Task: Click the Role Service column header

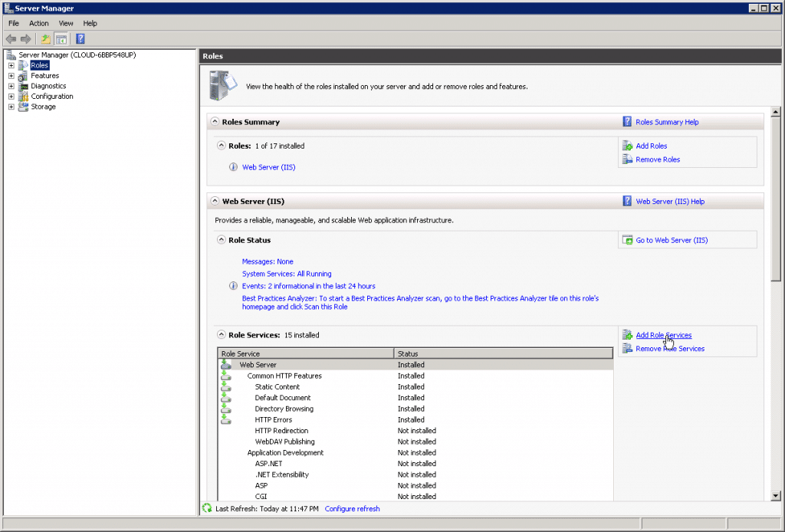Action: 306,353
